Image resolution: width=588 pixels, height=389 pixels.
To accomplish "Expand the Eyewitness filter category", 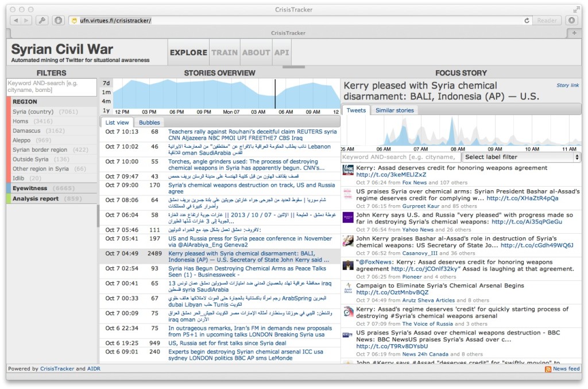I will [52, 188].
